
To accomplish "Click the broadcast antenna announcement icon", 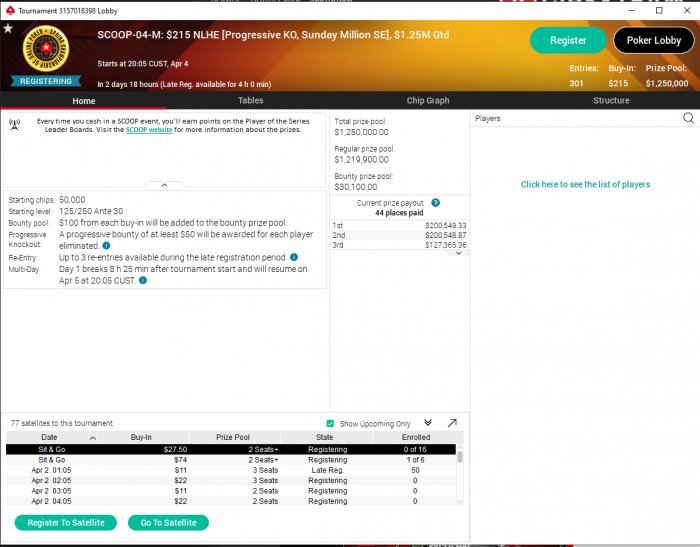I will pyautogui.click(x=15, y=125).
